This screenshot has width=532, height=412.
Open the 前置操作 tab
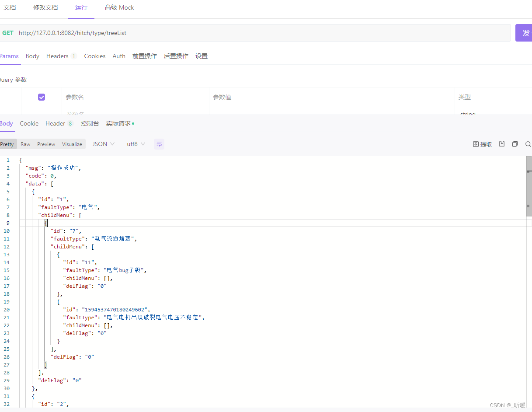click(145, 56)
